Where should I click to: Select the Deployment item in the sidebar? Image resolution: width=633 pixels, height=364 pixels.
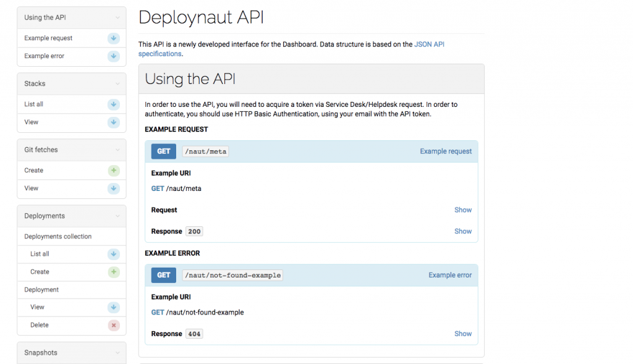coord(41,290)
